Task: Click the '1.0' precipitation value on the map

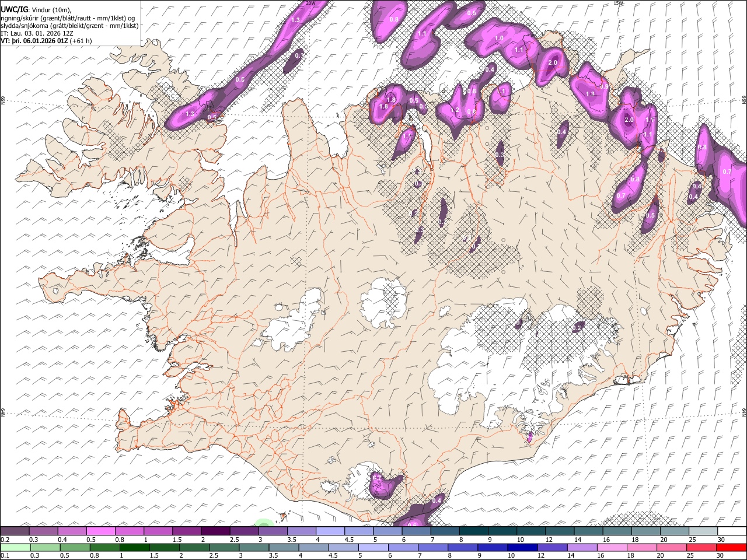Action: [x=499, y=38]
